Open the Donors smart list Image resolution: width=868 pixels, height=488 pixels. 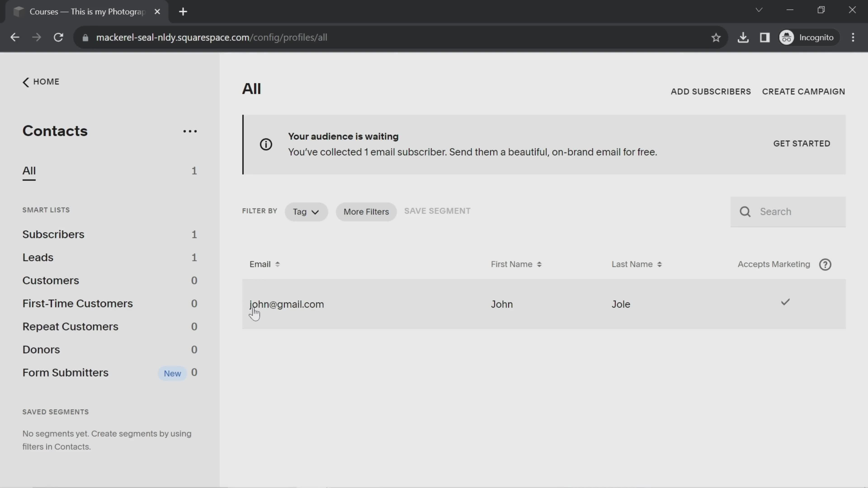coord(41,350)
